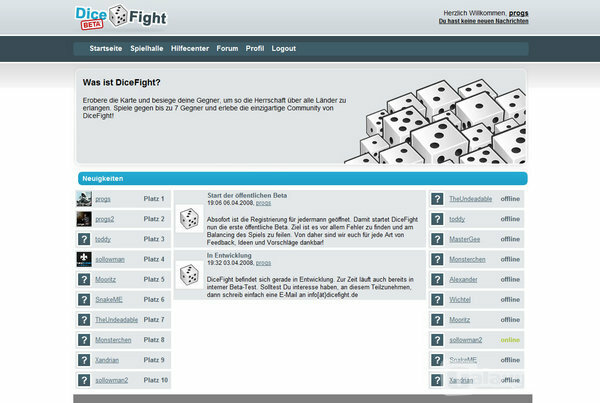600x403 pixels.
Task: Click the dice pile banner image
Action: 435,122
